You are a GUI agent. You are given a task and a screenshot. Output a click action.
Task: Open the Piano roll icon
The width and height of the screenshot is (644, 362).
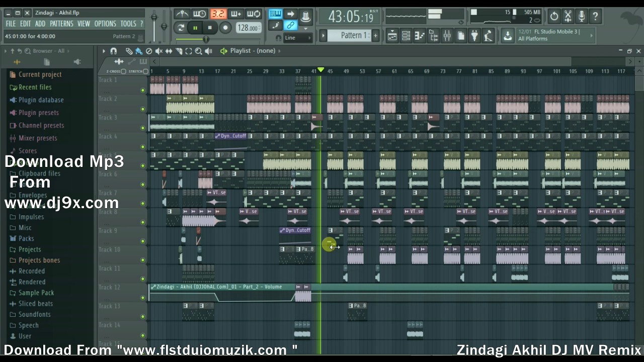click(420, 36)
